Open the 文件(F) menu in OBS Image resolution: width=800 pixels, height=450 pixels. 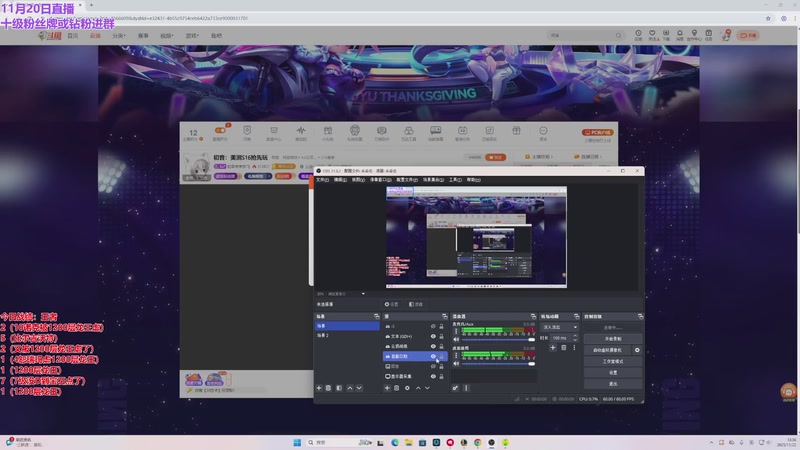click(x=322, y=180)
